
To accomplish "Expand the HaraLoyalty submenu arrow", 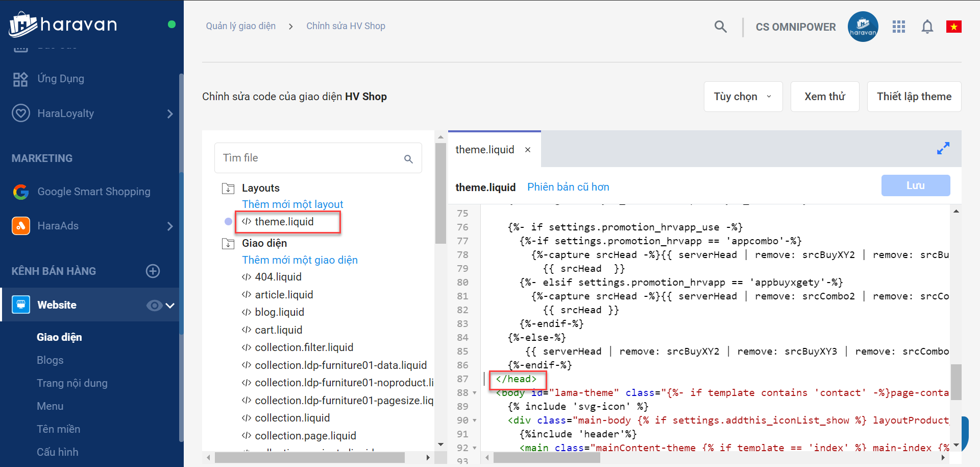I will pyautogui.click(x=170, y=114).
